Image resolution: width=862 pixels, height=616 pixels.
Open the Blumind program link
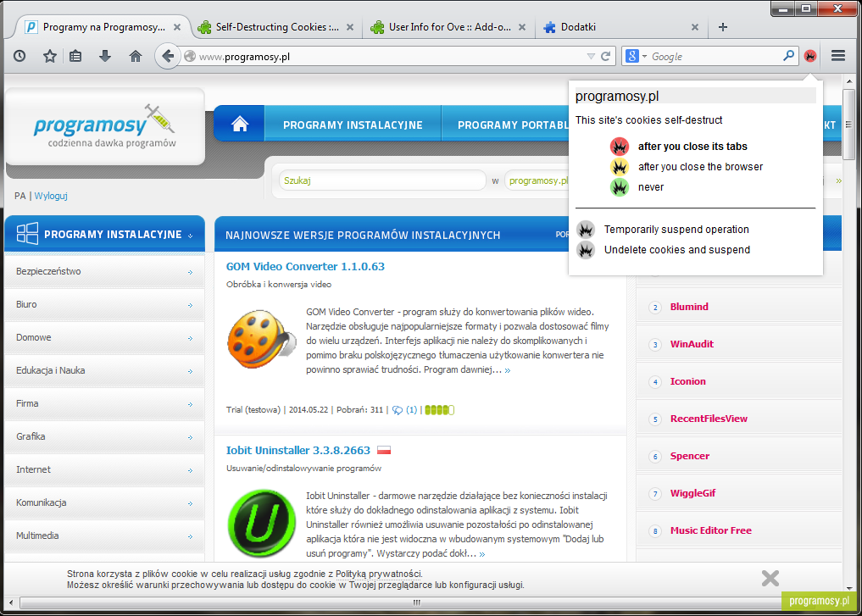click(689, 307)
